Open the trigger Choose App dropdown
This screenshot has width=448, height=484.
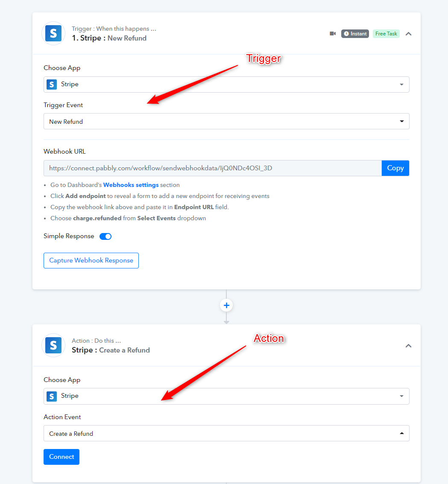(x=226, y=85)
